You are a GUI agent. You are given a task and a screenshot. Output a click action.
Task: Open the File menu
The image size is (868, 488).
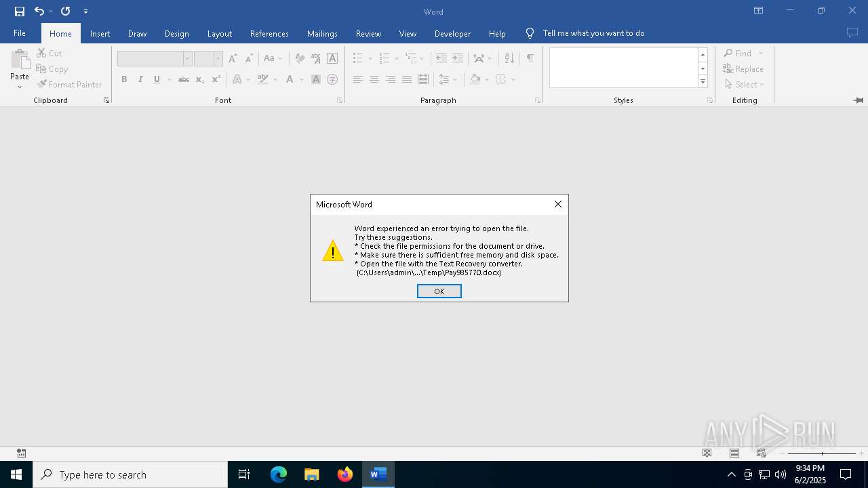[x=20, y=33]
